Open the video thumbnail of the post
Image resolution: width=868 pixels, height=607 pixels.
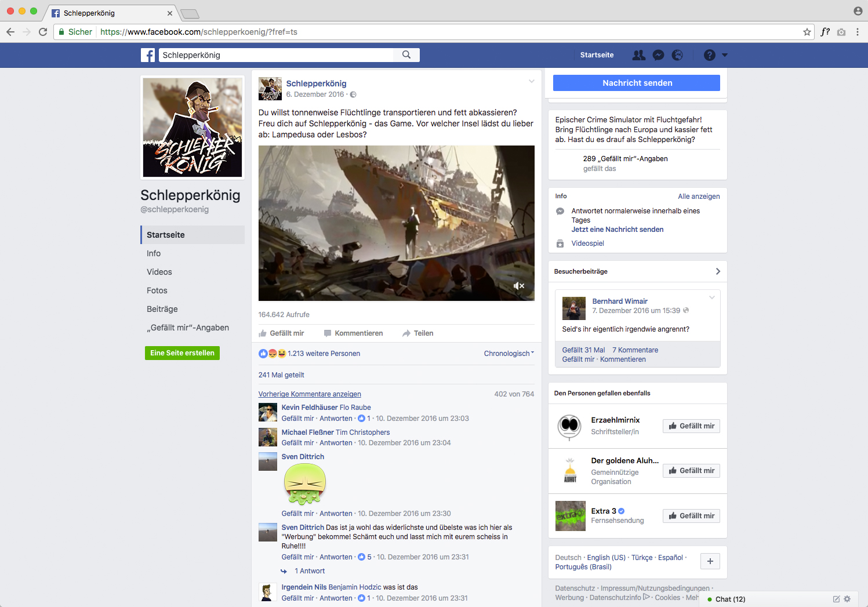click(x=397, y=223)
